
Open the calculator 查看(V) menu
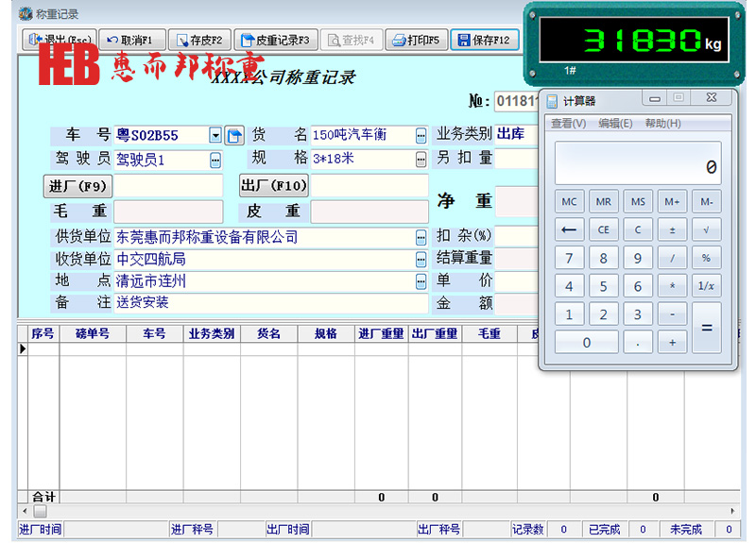pyautogui.click(x=568, y=124)
